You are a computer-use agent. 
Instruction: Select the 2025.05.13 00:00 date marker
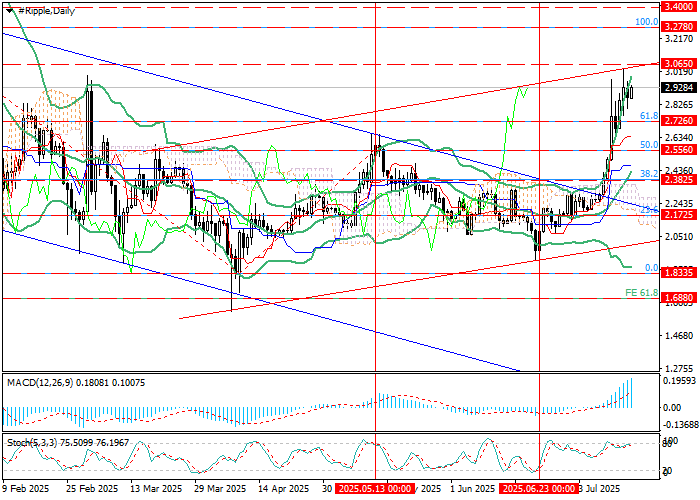(374, 491)
